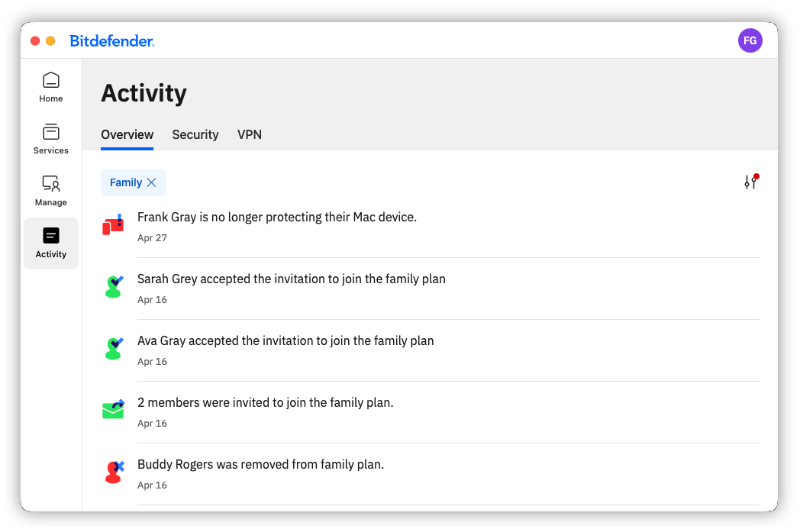The width and height of the screenshot is (800, 532).
Task: Open the Home section in sidebar
Action: [x=51, y=87]
